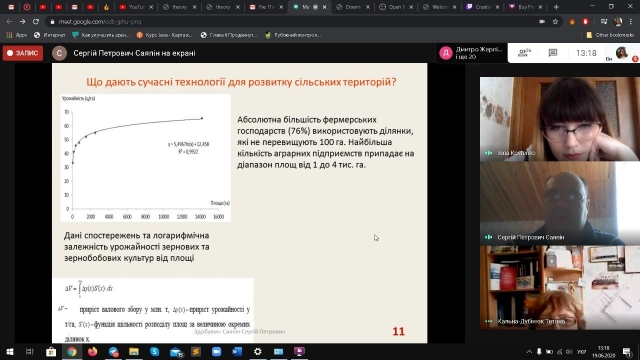Launch Firefox from the taskbar
640x360 pixels.
click(x=93, y=351)
